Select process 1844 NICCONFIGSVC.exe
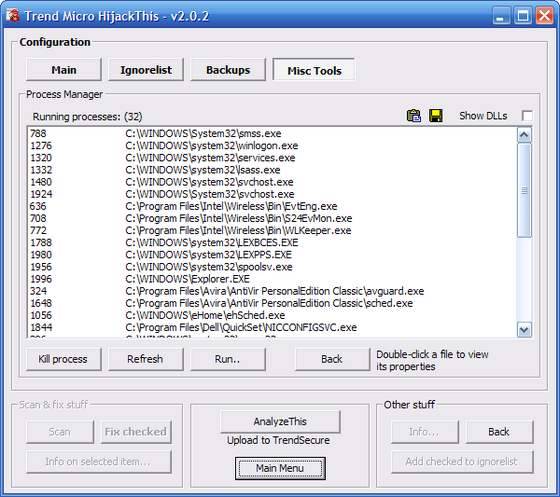 pos(272,328)
